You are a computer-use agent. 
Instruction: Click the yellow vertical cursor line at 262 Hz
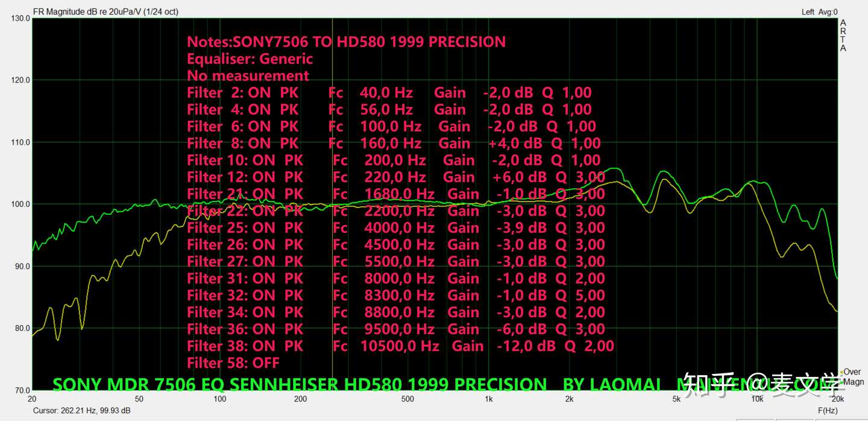click(x=333, y=204)
